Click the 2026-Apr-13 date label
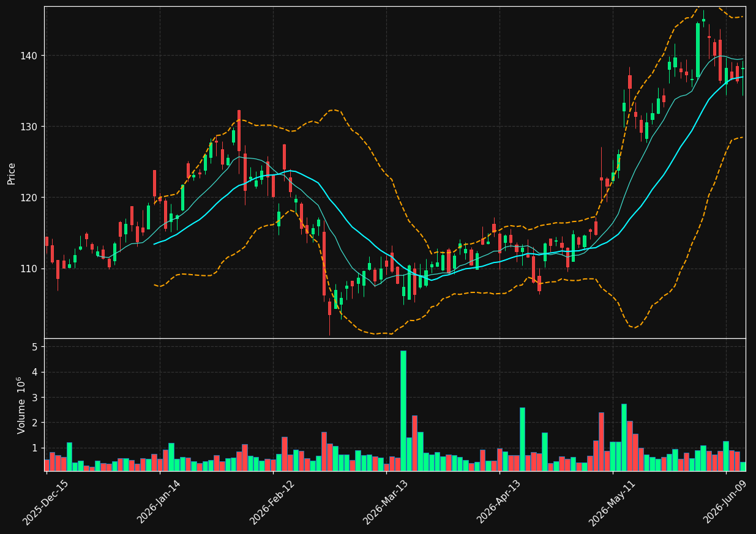The image size is (756, 534). [x=499, y=502]
